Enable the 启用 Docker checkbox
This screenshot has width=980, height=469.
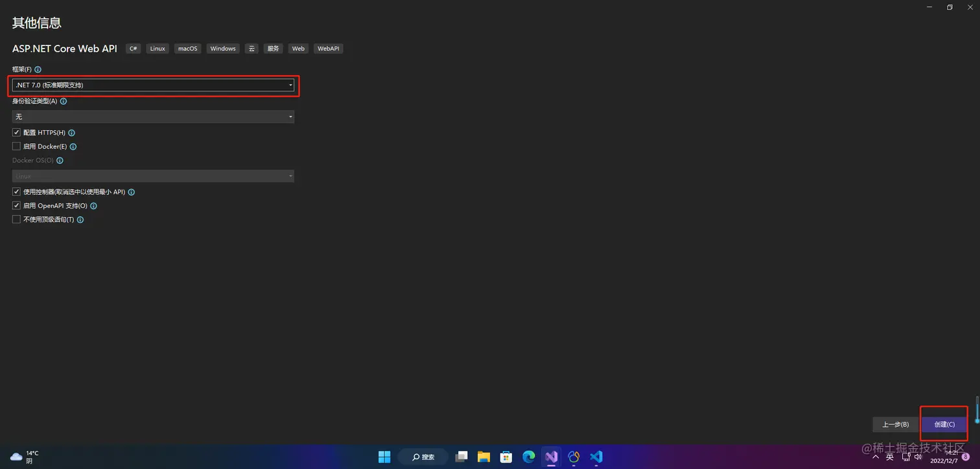click(17, 146)
